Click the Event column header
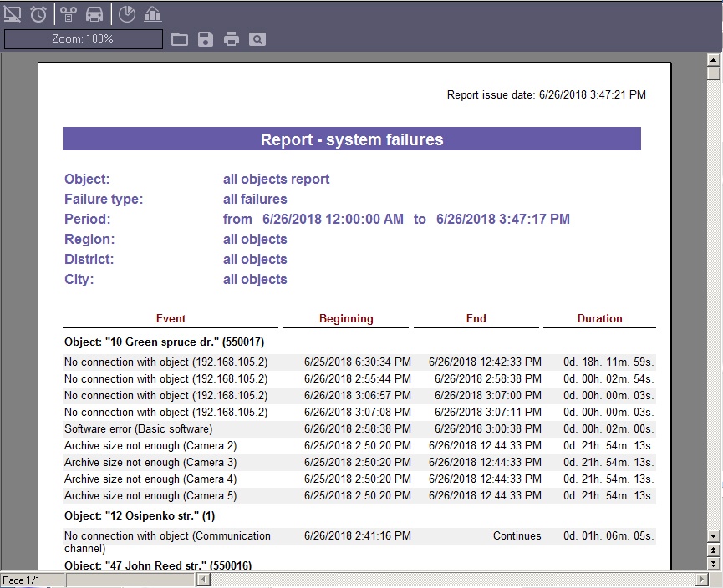 171,318
